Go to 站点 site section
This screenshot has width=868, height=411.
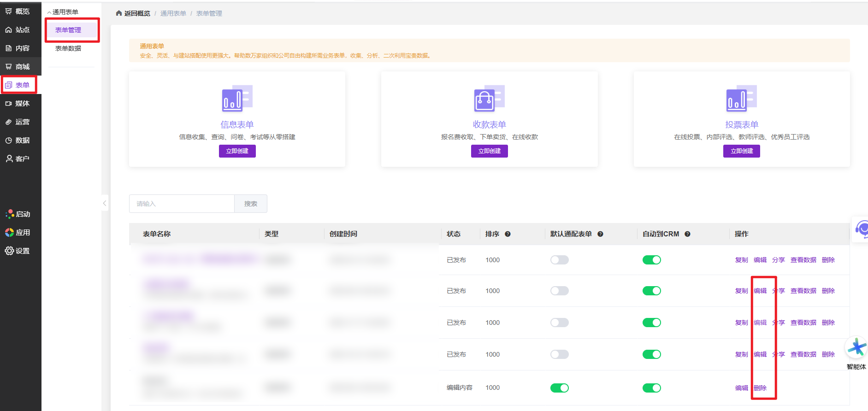click(9, 29)
